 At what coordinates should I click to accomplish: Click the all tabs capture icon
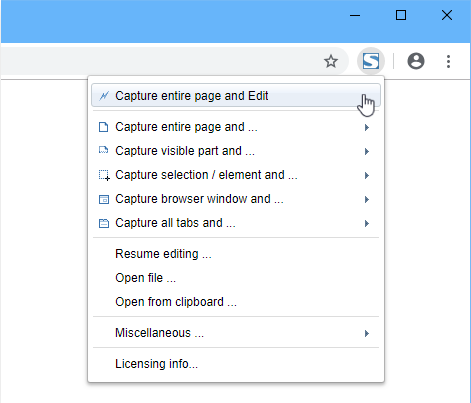tap(104, 223)
